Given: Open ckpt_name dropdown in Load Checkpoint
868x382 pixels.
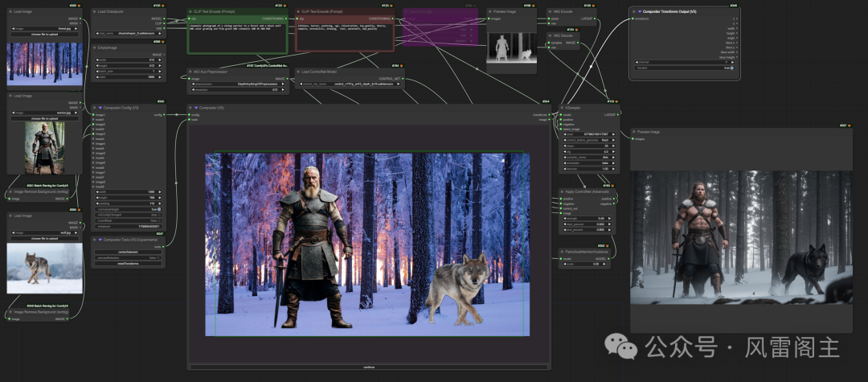Looking at the screenshot, I should (129, 33).
